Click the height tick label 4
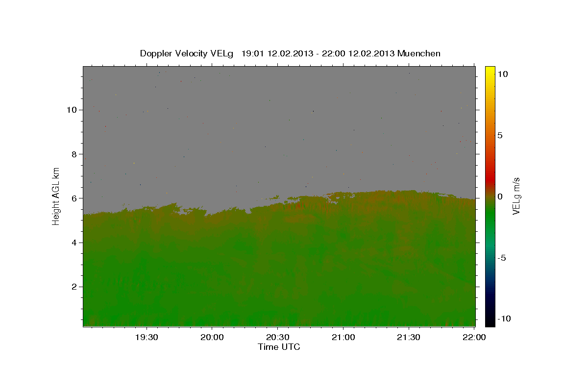 [x=75, y=243]
